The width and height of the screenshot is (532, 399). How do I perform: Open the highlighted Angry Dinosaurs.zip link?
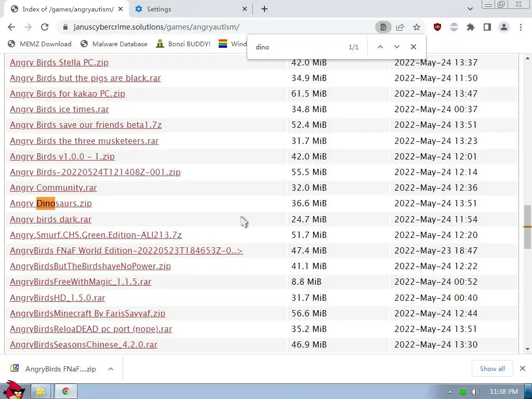click(51, 203)
